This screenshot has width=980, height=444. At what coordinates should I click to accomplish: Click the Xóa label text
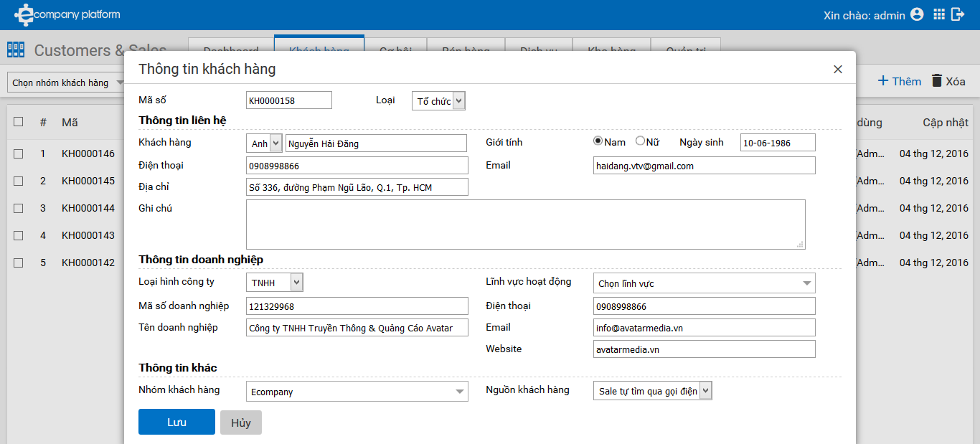click(x=956, y=81)
